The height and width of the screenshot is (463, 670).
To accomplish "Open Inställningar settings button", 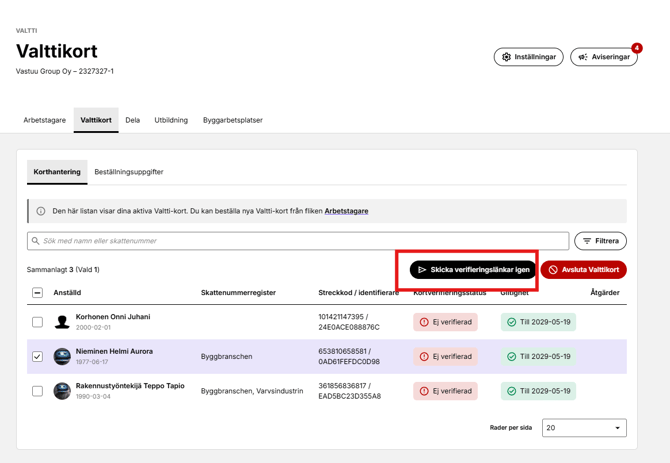I will click(x=529, y=57).
